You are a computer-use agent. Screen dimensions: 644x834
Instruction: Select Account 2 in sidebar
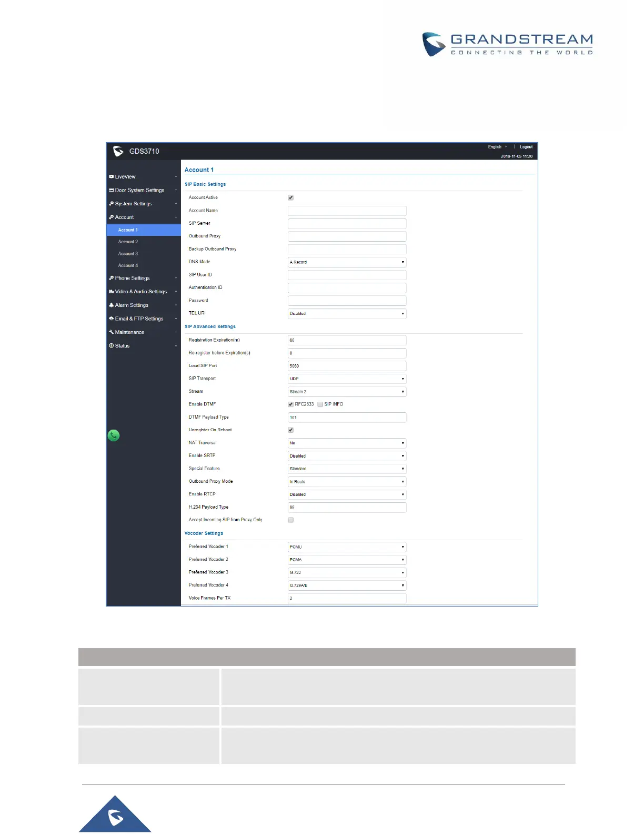[144, 242]
